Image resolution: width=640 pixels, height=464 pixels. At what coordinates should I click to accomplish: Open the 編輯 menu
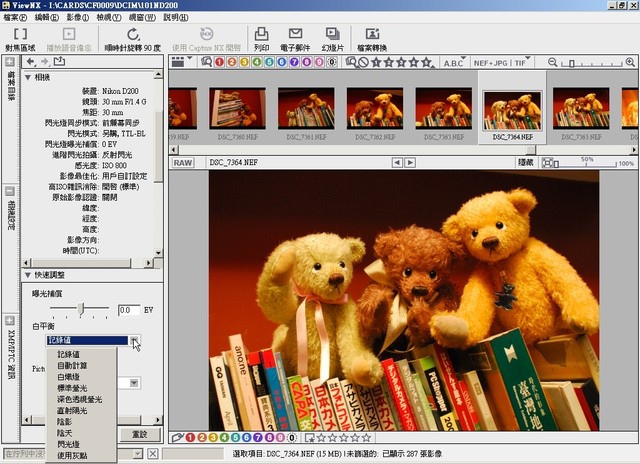coord(47,18)
